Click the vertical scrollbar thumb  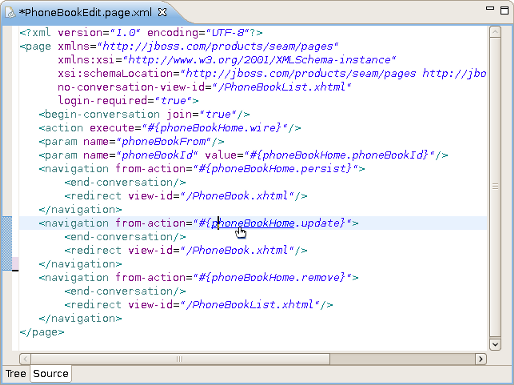coord(495,187)
